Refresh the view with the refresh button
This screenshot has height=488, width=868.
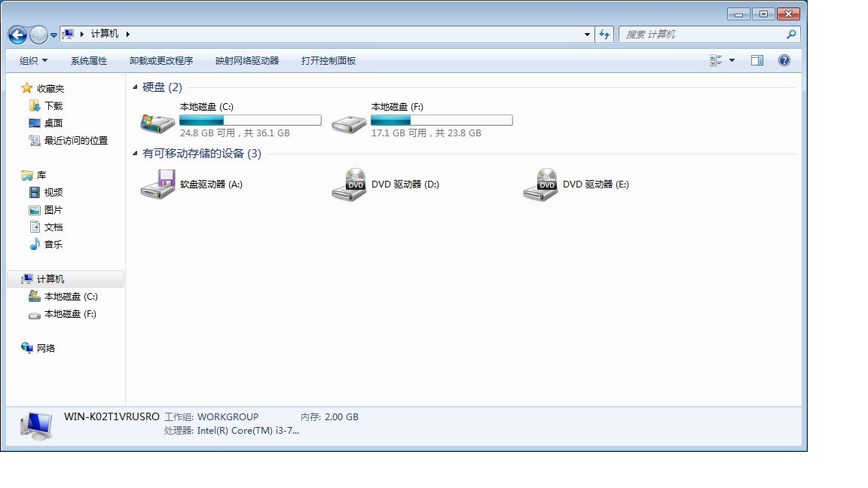click(x=604, y=35)
